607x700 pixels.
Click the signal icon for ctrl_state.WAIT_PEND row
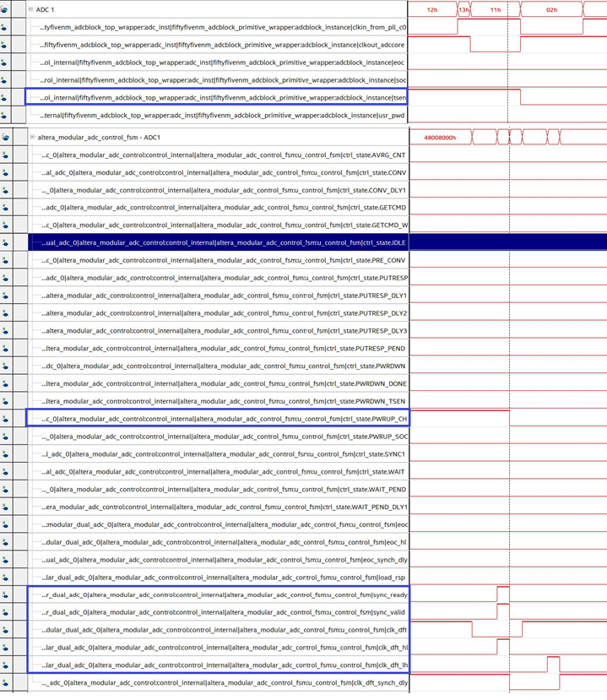pos(5,489)
